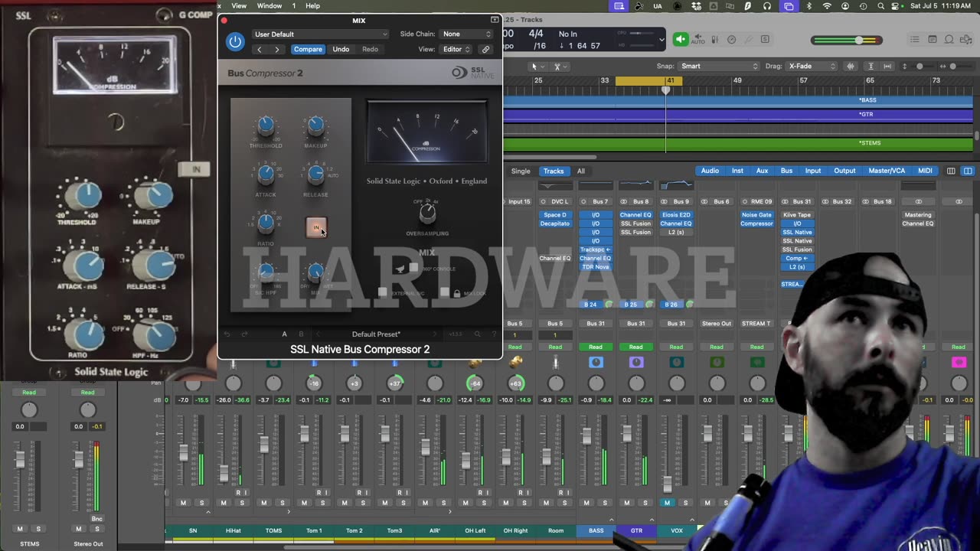Click the Redo button in plugin header
Image resolution: width=980 pixels, height=551 pixels.
point(370,49)
